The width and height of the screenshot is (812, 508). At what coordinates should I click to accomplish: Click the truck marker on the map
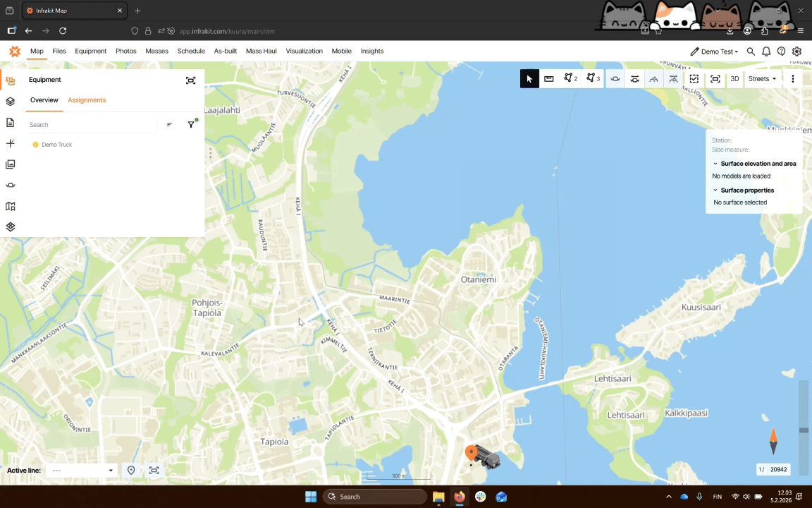pyautogui.click(x=486, y=456)
